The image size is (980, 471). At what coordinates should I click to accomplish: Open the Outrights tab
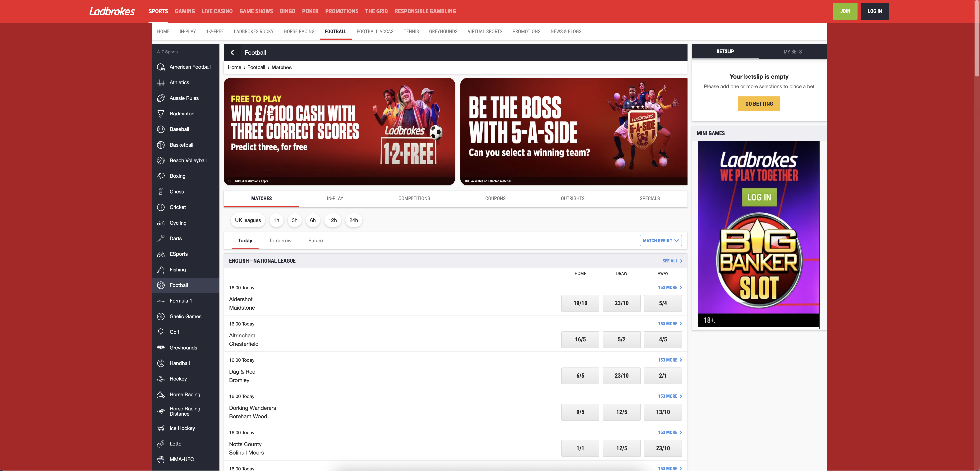click(x=573, y=199)
